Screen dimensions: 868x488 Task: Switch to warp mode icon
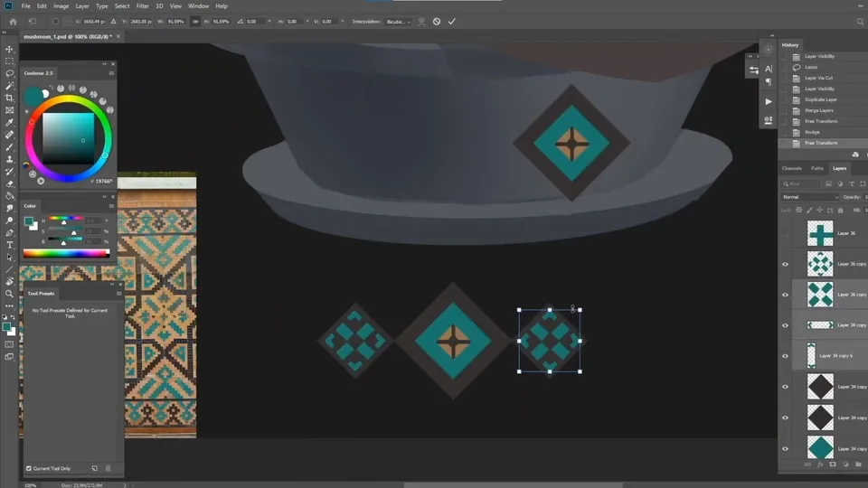(422, 22)
